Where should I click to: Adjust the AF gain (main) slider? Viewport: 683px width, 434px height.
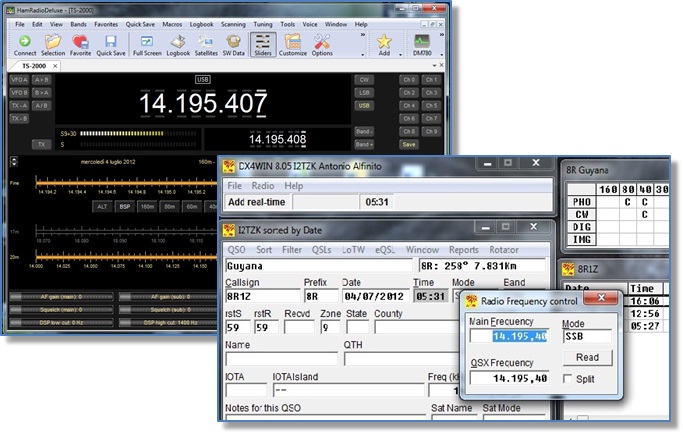(61, 297)
